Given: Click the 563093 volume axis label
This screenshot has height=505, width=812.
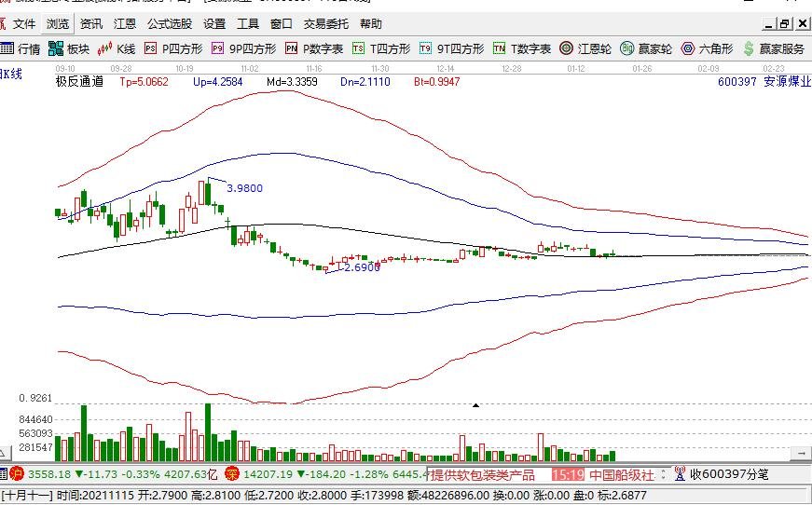Looking at the screenshot, I should [35, 433].
